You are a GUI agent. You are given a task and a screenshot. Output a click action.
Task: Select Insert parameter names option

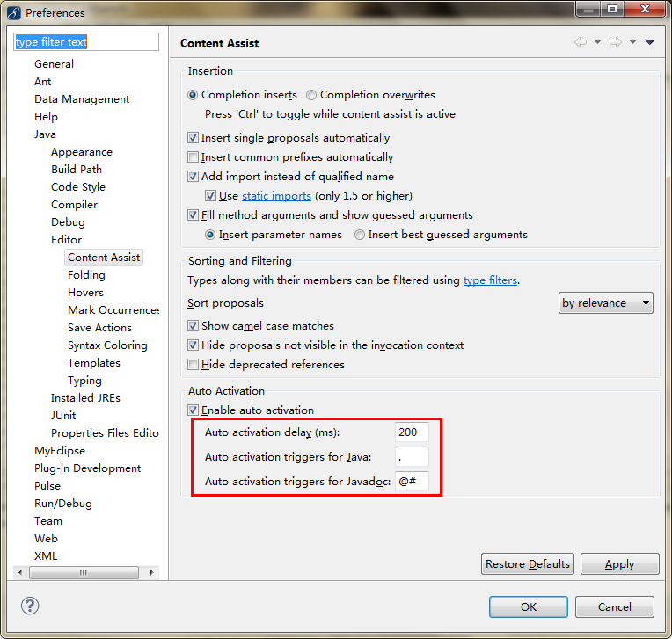click(x=210, y=235)
